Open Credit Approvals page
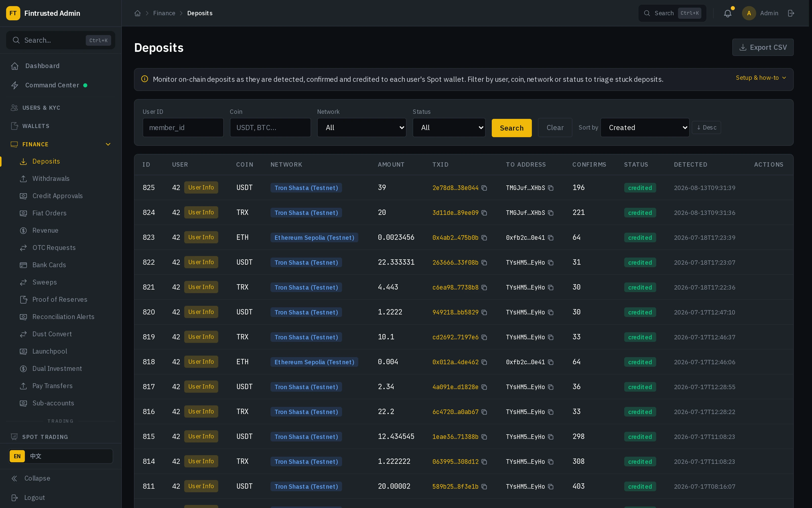812x508 pixels. (x=57, y=196)
